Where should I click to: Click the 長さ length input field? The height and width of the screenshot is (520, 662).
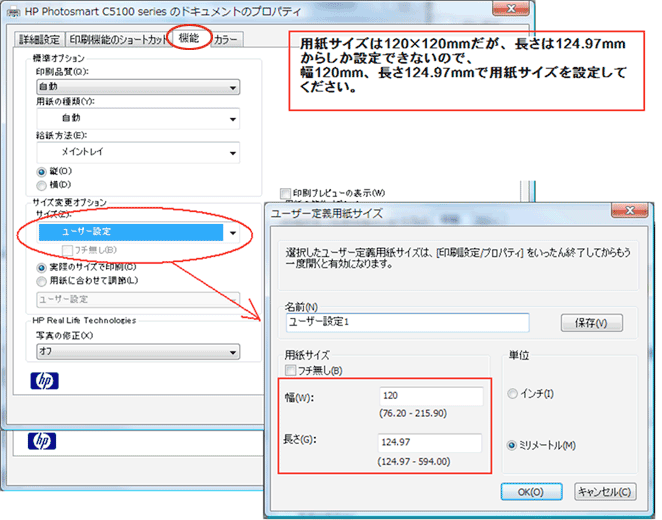click(x=429, y=443)
